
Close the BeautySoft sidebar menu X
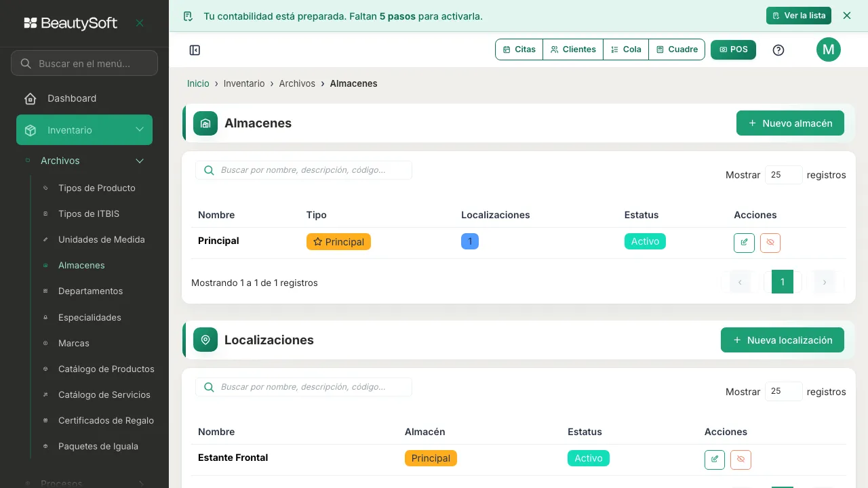[140, 23]
